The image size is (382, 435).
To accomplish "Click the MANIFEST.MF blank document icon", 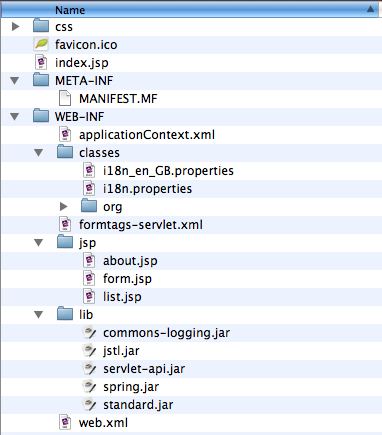I will coord(65,98).
